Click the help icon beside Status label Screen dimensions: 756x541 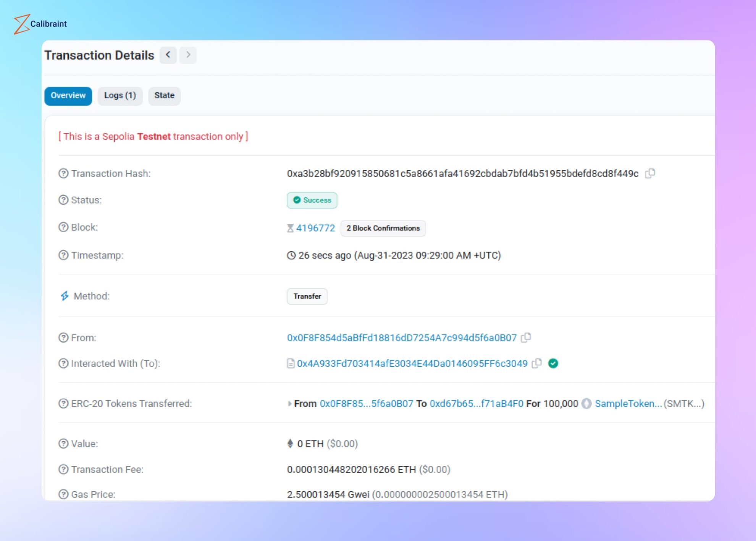(63, 200)
